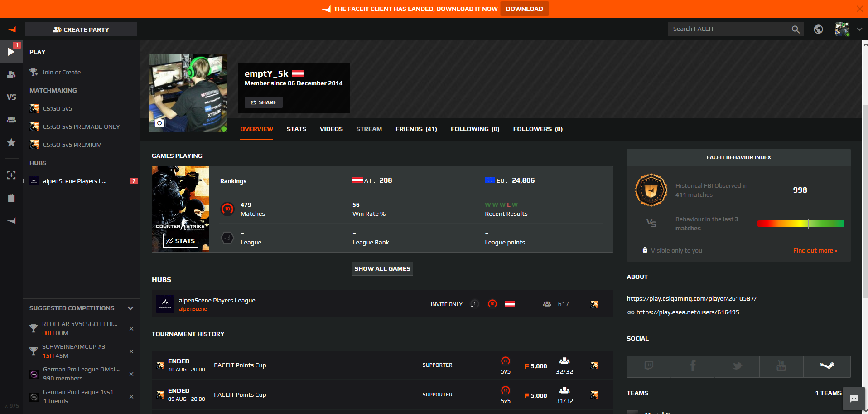Click the FACEIT logo in the top-left corner
The width and height of the screenshot is (868, 414).
(x=12, y=29)
